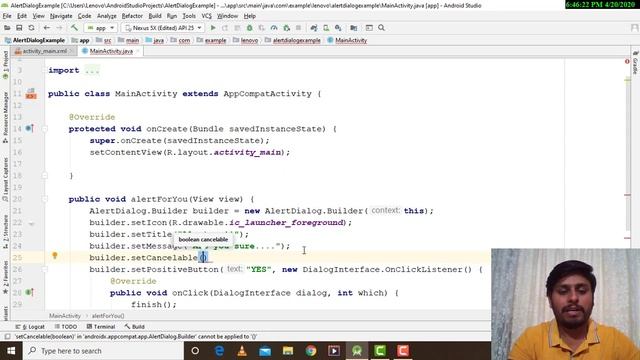Click the Attach debugger to process icon
This screenshot has width=640, height=360.
(x=287, y=28)
